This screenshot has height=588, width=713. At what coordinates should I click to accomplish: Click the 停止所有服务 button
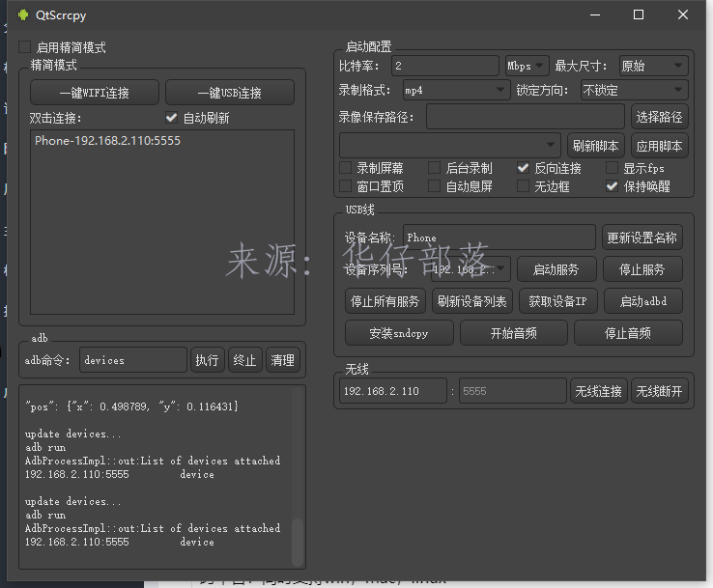pos(385,301)
